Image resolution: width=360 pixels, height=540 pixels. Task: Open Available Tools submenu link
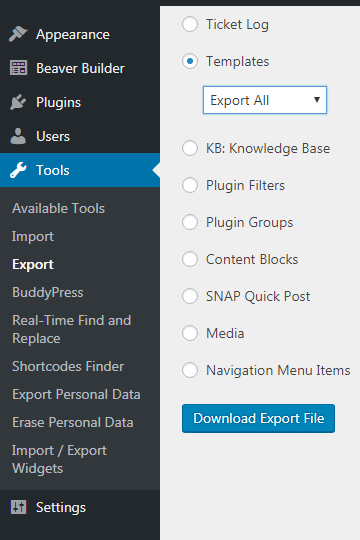pyautogui.click(x=58, y=208)
